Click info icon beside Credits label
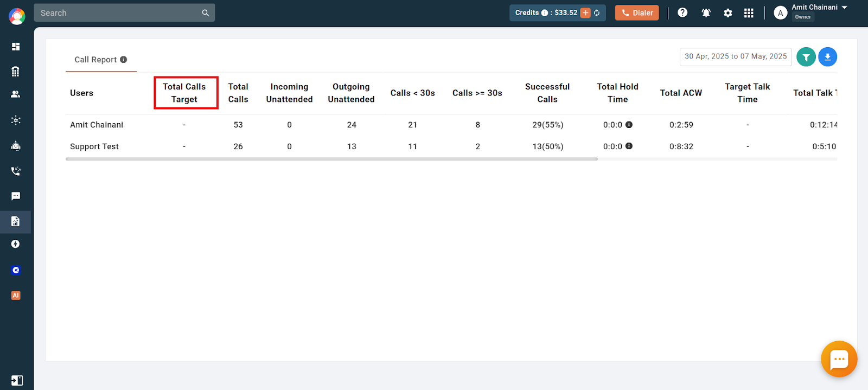Screen dimensions: 868x390 (x=545, y=13)
